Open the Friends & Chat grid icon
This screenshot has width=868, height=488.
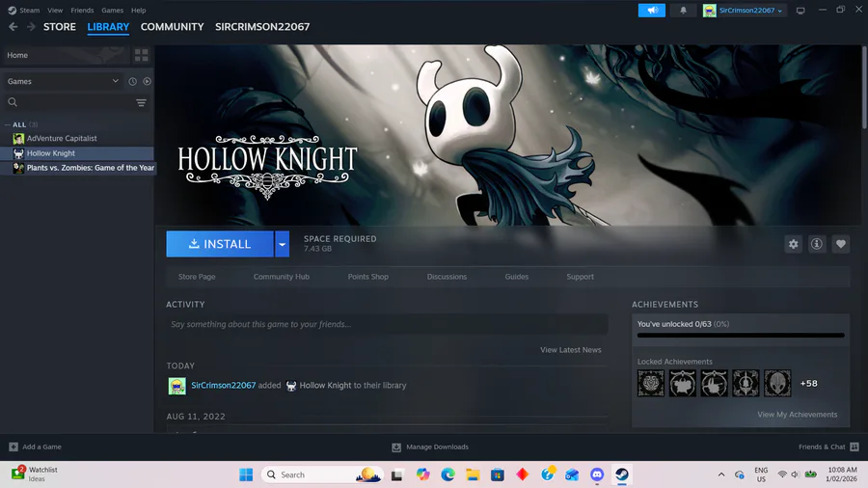pos(854,447)
